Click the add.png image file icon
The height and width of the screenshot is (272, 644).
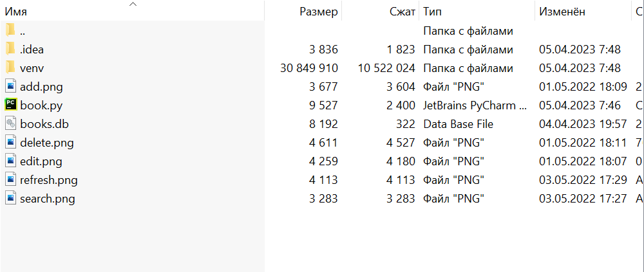(10, 86)
